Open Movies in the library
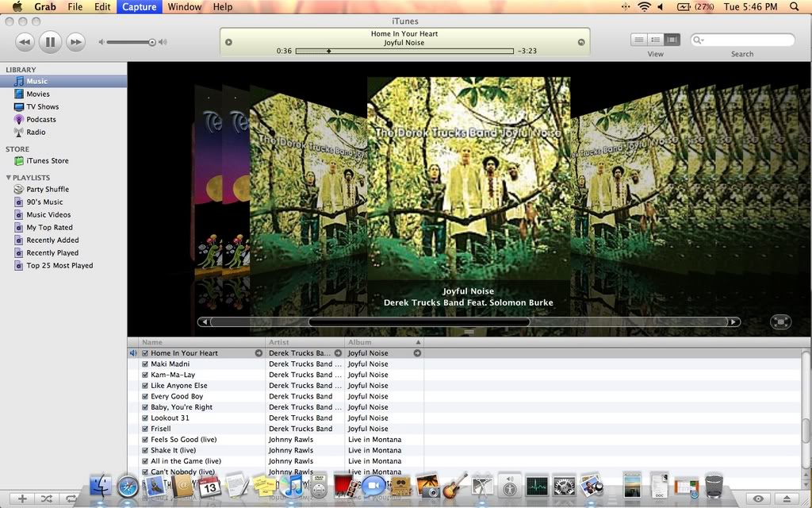This screenshot has height=508, width=812. click(38, 94)
